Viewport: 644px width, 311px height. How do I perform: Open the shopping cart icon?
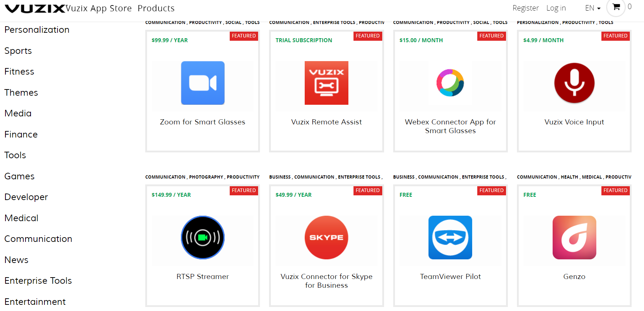(616, 7)
